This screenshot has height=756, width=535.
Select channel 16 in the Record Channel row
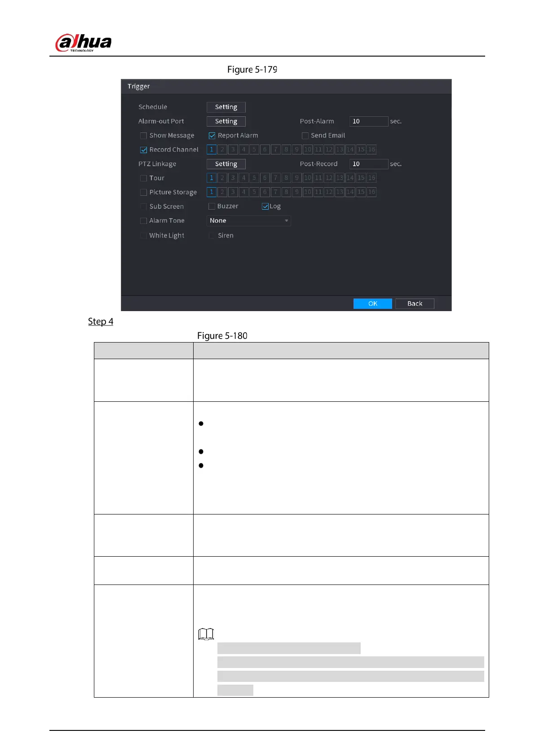[371, 149]
